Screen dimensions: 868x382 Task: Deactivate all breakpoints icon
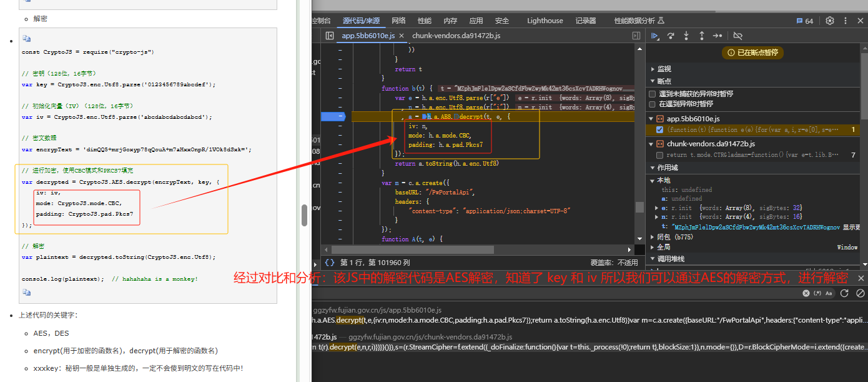[x=737, y=36]
